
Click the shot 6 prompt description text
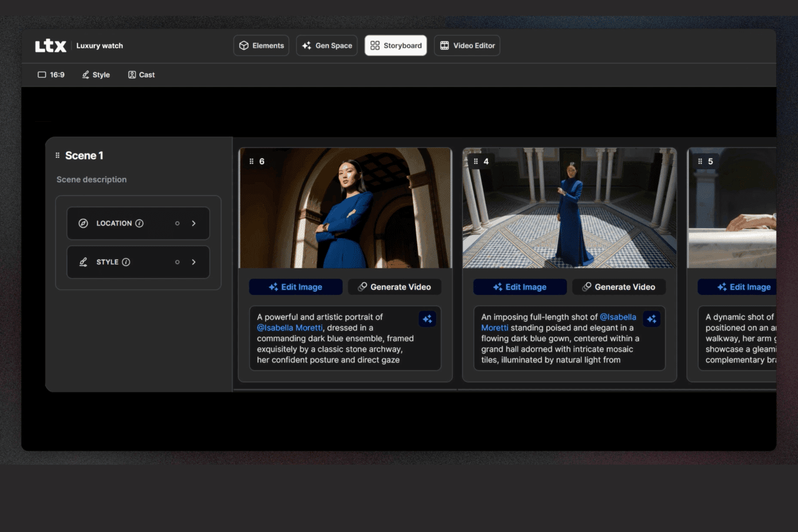[x=336, y=338]
